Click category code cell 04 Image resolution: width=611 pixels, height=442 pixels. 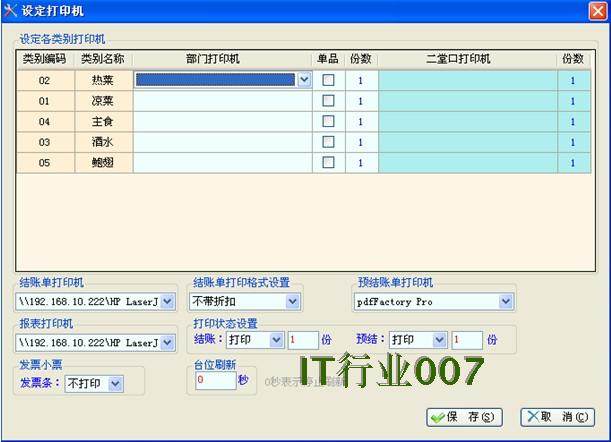tap(45, 122)
